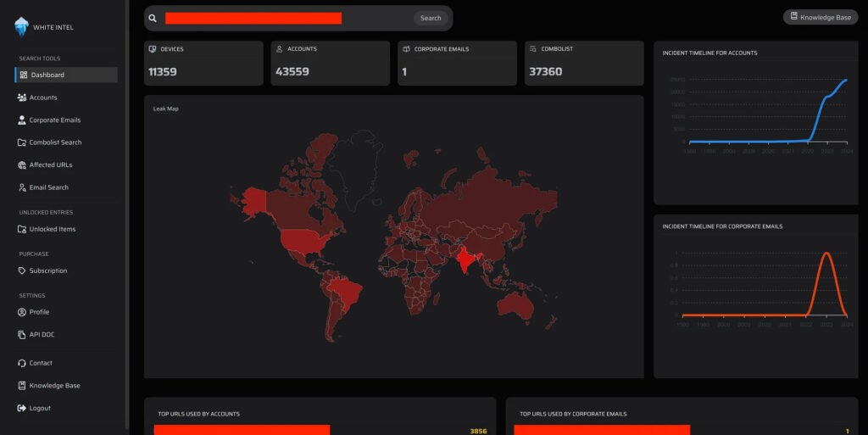
Task: Click the Profile user icon
Action: (x=21, y=312)
